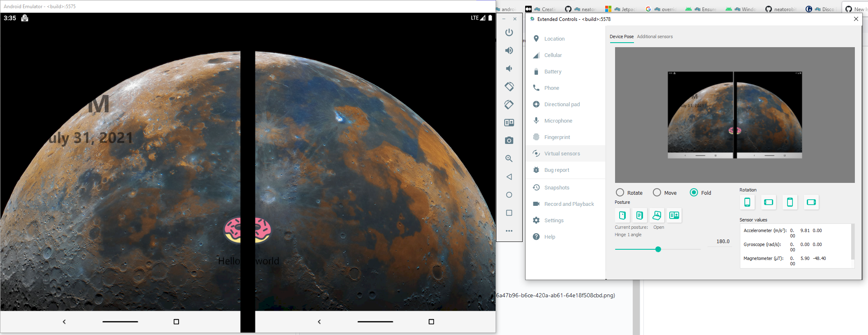868x335 pixels.
Task: Select the Move radio button
Action: (657, 192)
